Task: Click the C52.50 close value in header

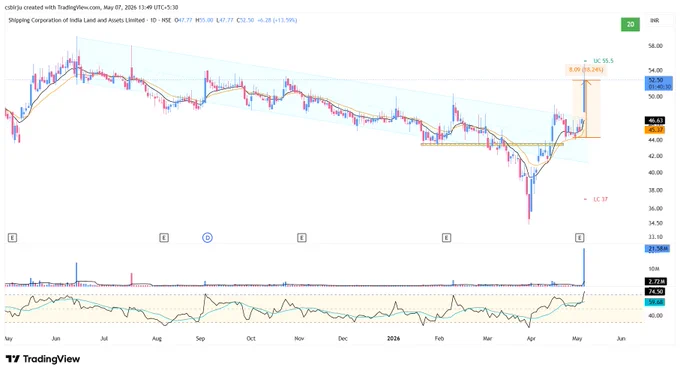Action: pos(245,20)
